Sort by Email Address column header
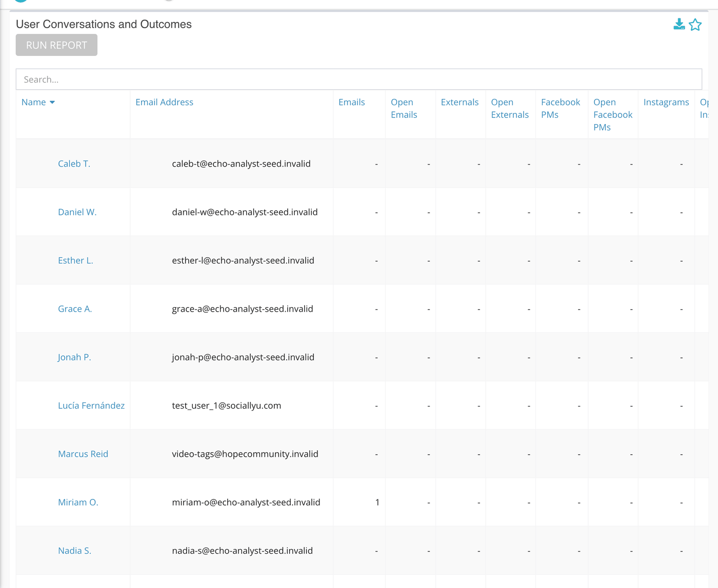 (164, 102)
